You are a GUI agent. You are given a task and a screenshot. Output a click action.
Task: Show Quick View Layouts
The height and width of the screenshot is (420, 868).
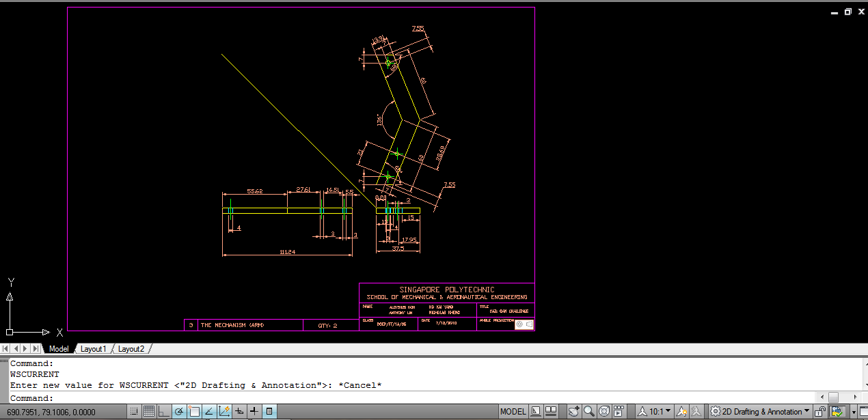535,411
